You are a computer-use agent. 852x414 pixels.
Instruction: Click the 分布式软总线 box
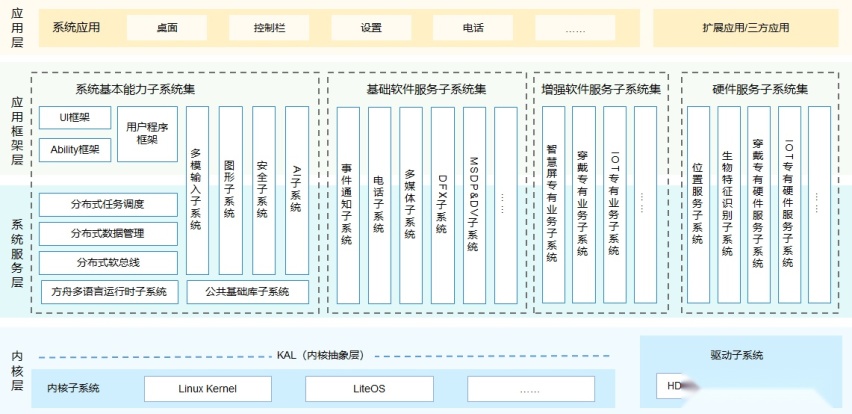(108, 263)
